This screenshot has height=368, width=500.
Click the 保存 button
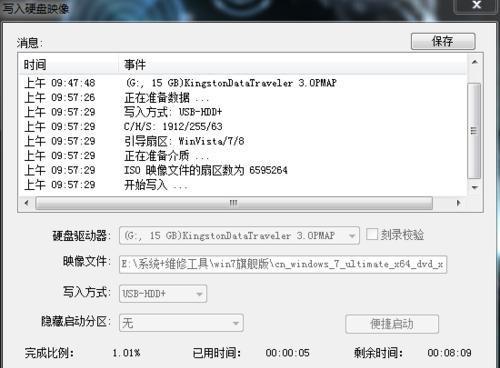pos(443,41)
